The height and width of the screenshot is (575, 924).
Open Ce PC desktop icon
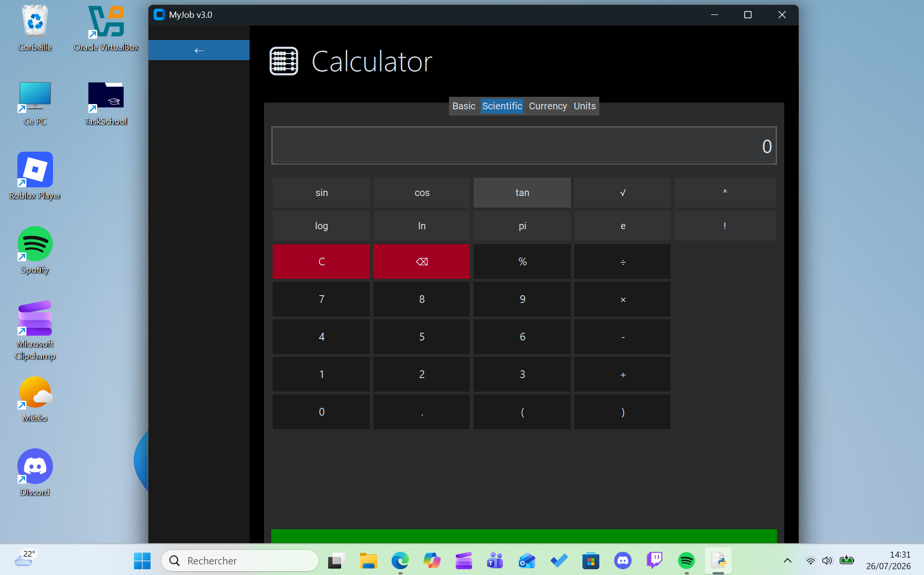click(x=35, y=103)
